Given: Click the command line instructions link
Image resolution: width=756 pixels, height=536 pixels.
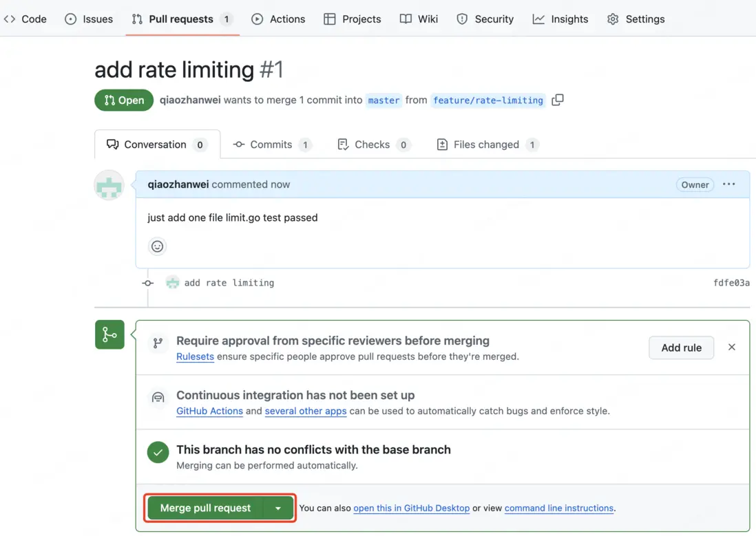Looking at the screenshot, I should click(558, 508).
